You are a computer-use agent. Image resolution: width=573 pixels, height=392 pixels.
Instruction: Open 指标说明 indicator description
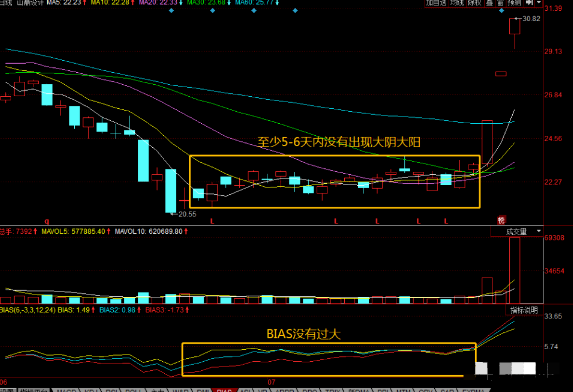tap(524, 310)
